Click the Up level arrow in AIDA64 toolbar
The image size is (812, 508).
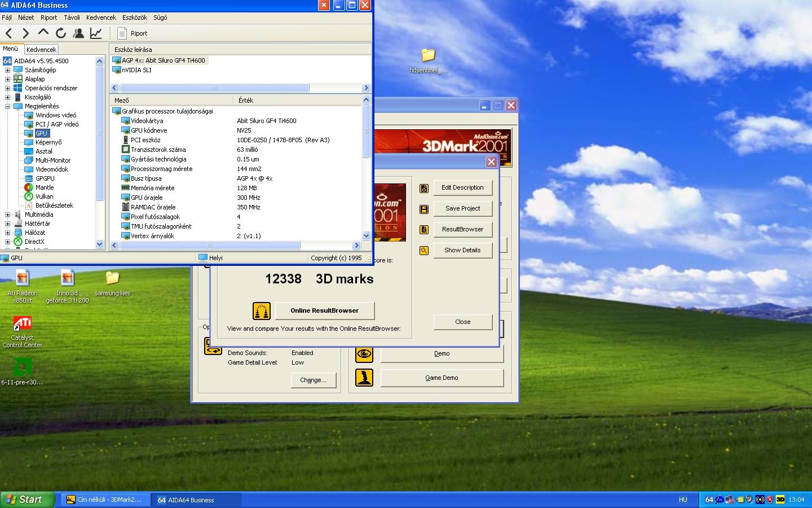[x=43, y=33]
